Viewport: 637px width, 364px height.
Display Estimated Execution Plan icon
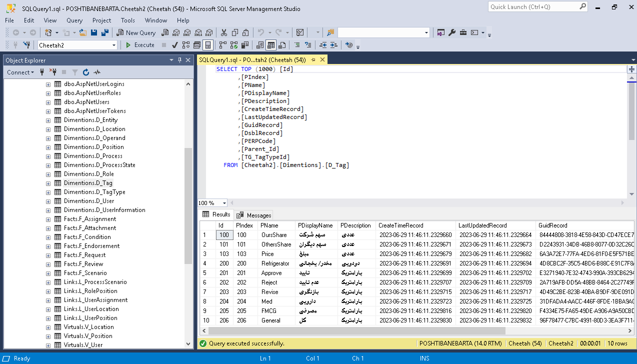pos(185,45)
